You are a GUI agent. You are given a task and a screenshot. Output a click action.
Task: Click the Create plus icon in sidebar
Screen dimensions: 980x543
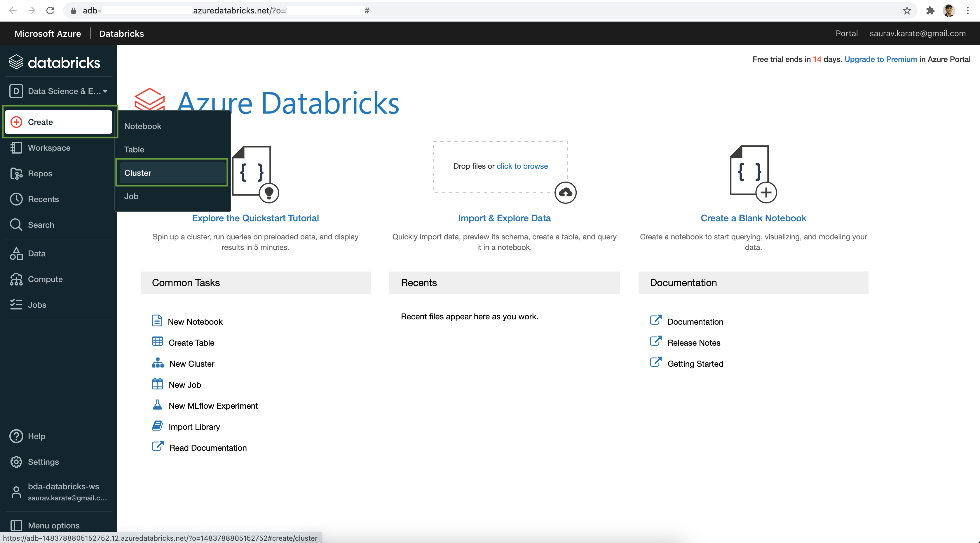(16, 122)
